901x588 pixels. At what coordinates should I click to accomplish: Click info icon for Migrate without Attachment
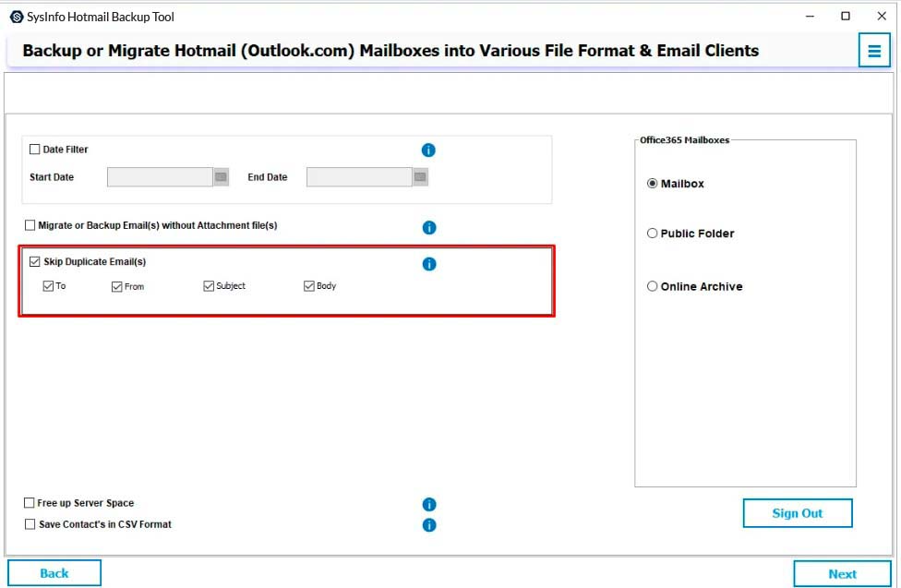coord(428,228)
